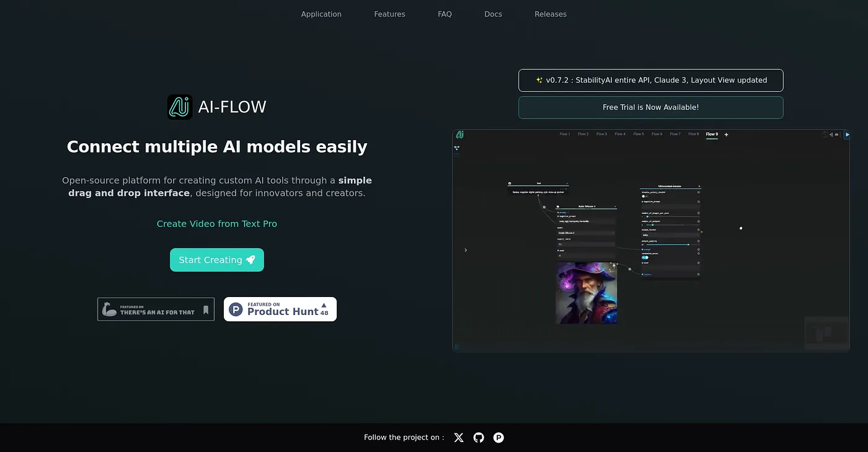Open the GitHub icon link in footer

479,438
